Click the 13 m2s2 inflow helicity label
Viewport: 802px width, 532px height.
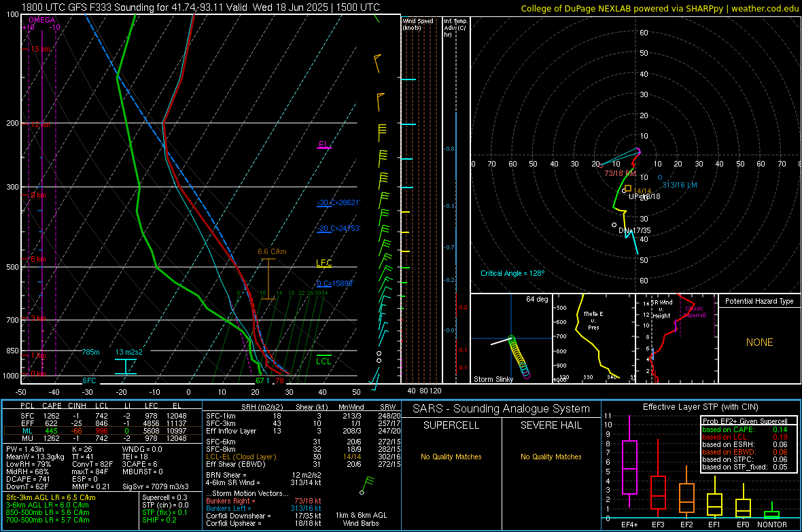point(129,352)
